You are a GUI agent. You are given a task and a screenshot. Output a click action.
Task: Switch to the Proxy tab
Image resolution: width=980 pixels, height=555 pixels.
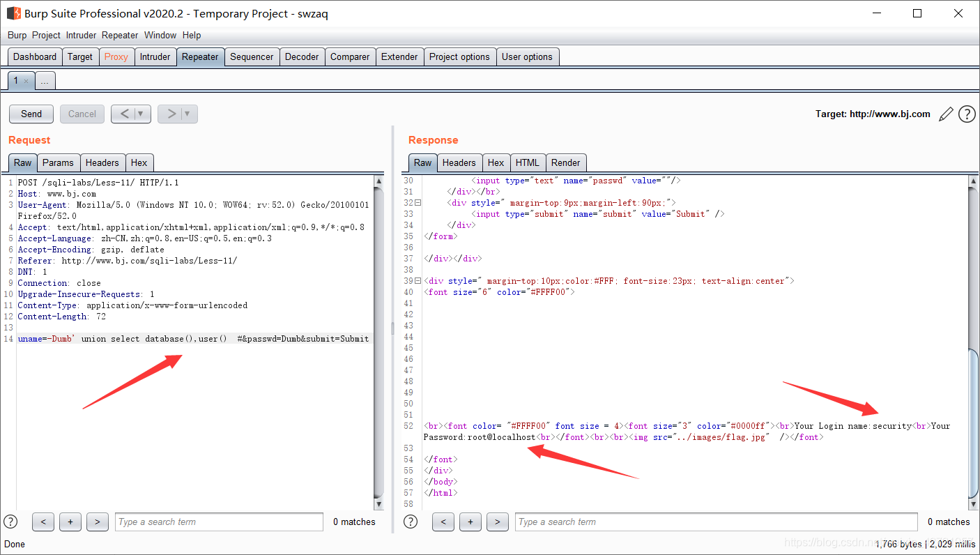116,56
